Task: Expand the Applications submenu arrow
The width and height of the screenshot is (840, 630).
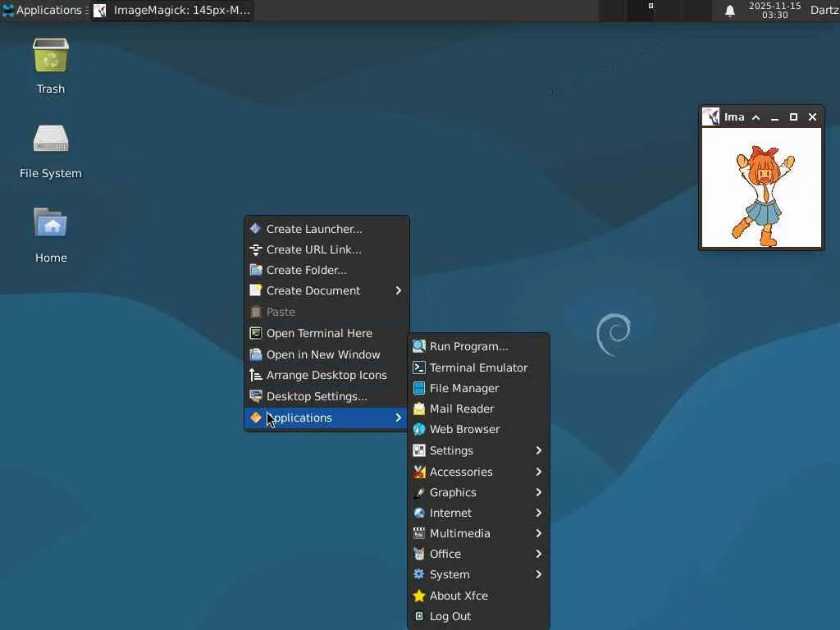Action: (398, 418)
